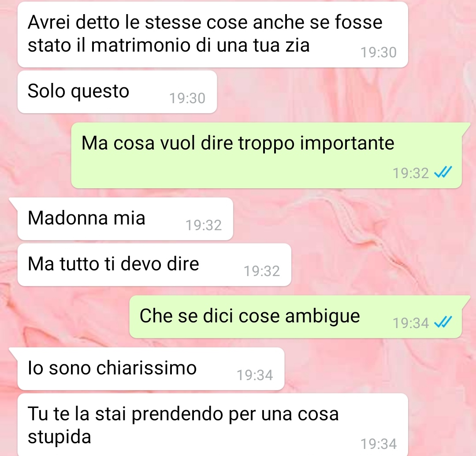Tap 'Ma cosa vuol dire troppo importante' bubble
The image size is (476, 456).
(267, 155)
